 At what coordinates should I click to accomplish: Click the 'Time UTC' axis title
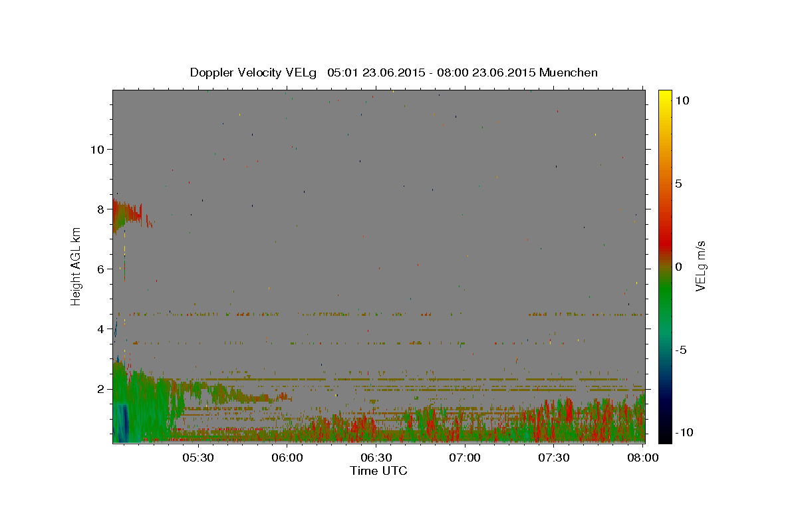coord(378,471)
